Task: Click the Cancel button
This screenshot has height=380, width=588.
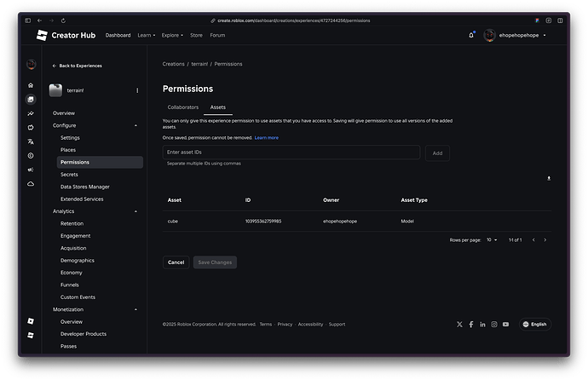Action: (x=176, y=262)
